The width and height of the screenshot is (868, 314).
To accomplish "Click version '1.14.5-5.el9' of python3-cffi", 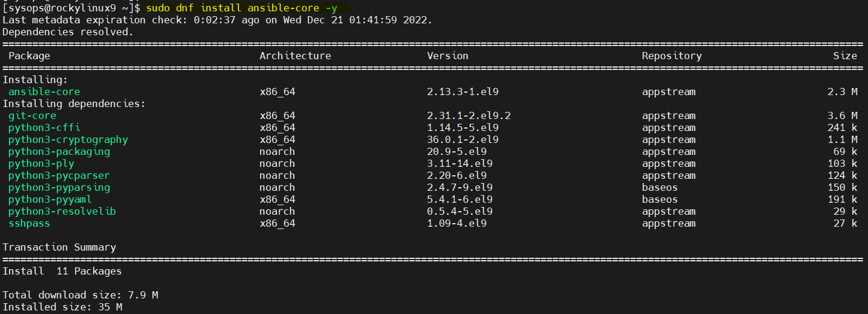I will pyautogui.click(x=463, y=127).
